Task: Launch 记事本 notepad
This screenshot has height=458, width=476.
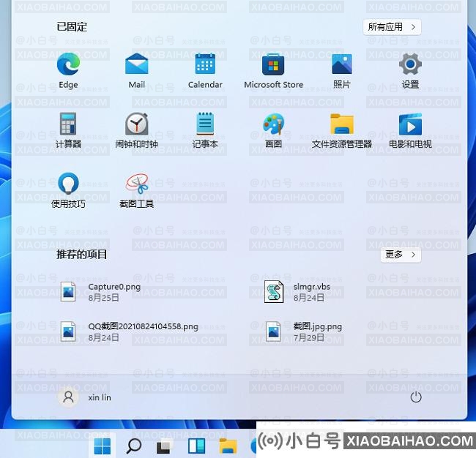Action: click(x=205, y=129)
